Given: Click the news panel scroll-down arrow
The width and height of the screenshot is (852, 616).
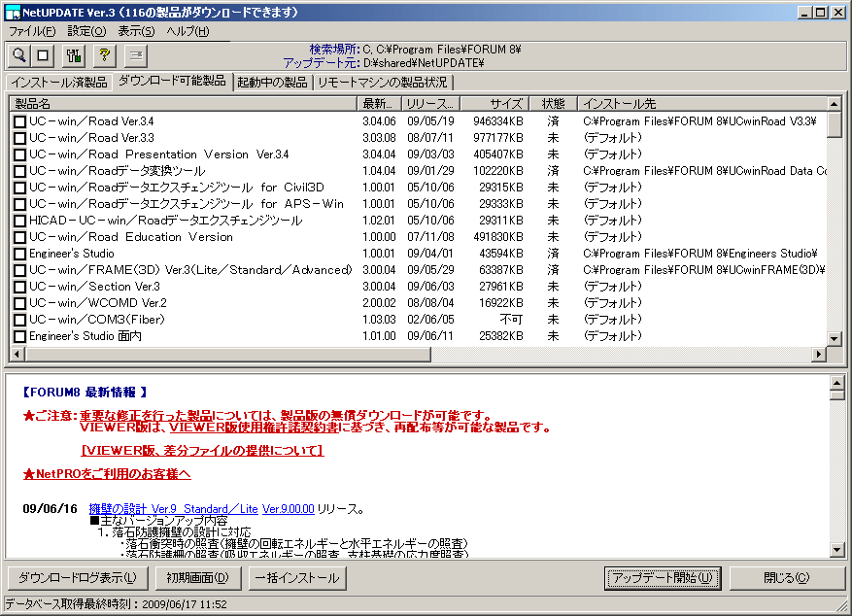Looking at the screenshot, I should click(836, 550).
